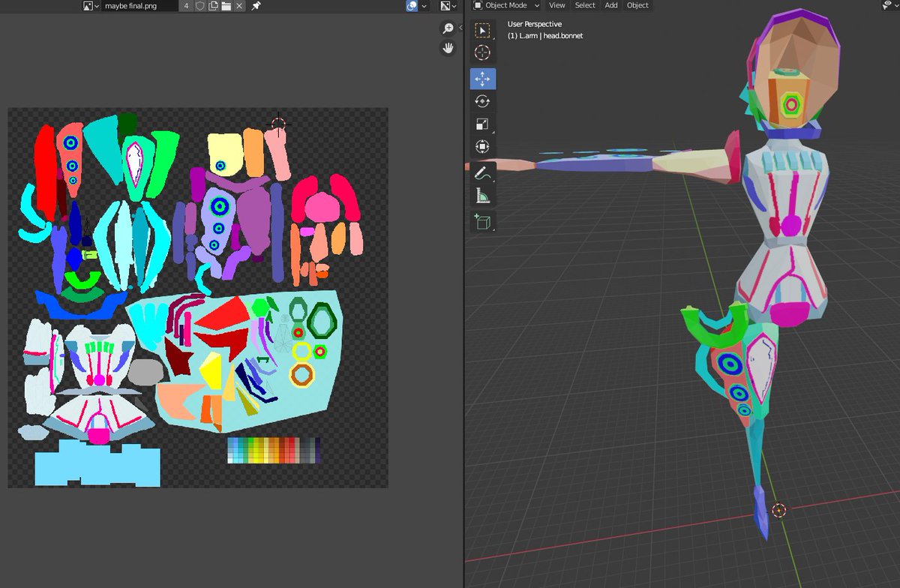This screenshot has height=588, width=900.
Task: Open the Object menu in 3D viewport
Action: (637, 5)
